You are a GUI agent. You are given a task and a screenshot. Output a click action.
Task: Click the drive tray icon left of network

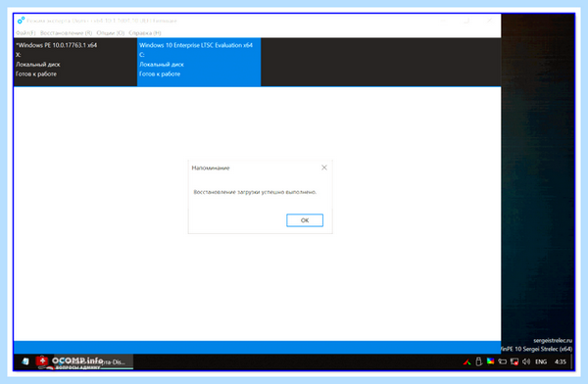tap(502, 361)
